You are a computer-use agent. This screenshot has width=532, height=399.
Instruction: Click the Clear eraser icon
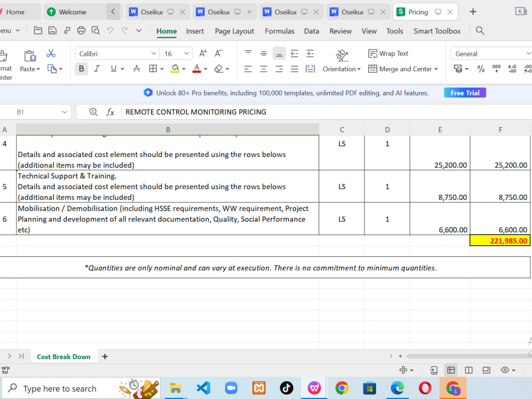click(219, 69)
